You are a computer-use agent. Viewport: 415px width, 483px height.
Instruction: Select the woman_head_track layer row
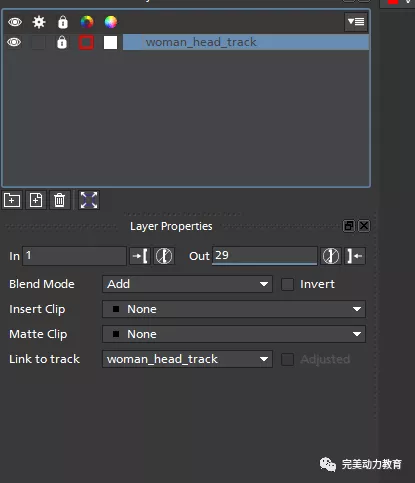(246, 42)
